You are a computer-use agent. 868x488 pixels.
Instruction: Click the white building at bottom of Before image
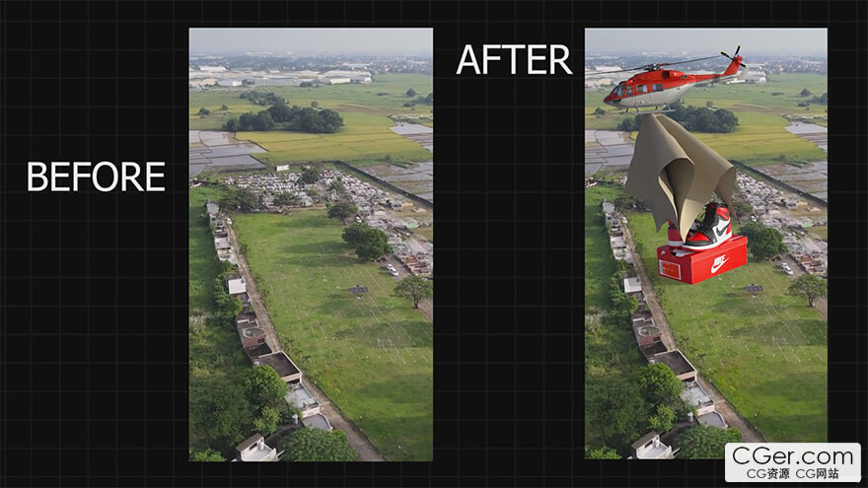(256, 448)
